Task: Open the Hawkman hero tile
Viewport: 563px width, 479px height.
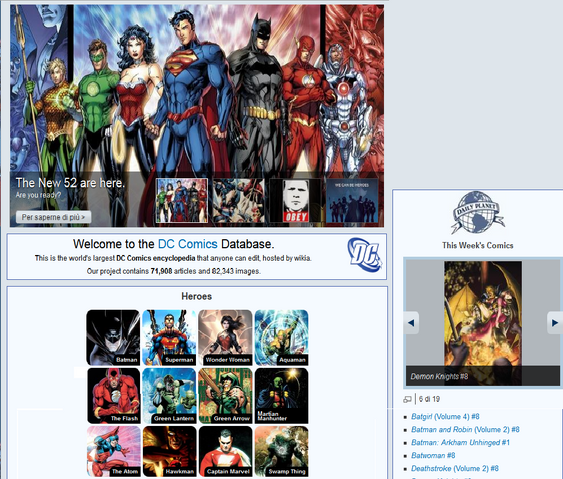Action: coord(169,451)
